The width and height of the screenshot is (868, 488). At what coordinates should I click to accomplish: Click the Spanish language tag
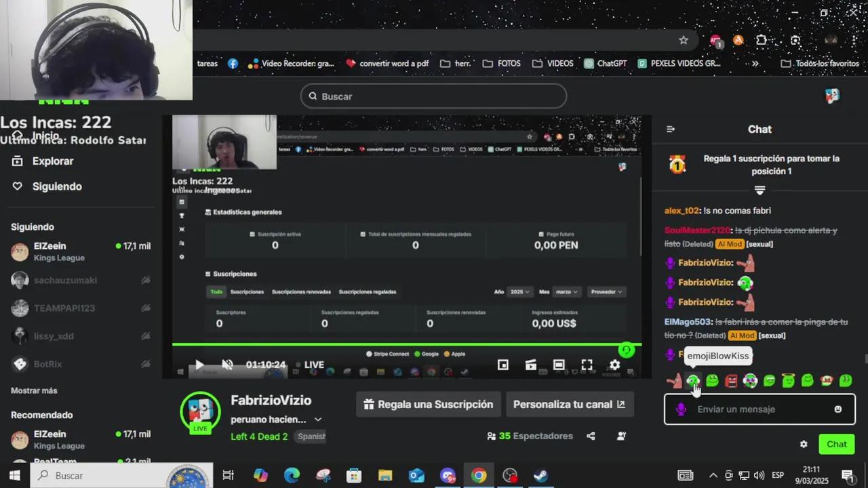312,436
